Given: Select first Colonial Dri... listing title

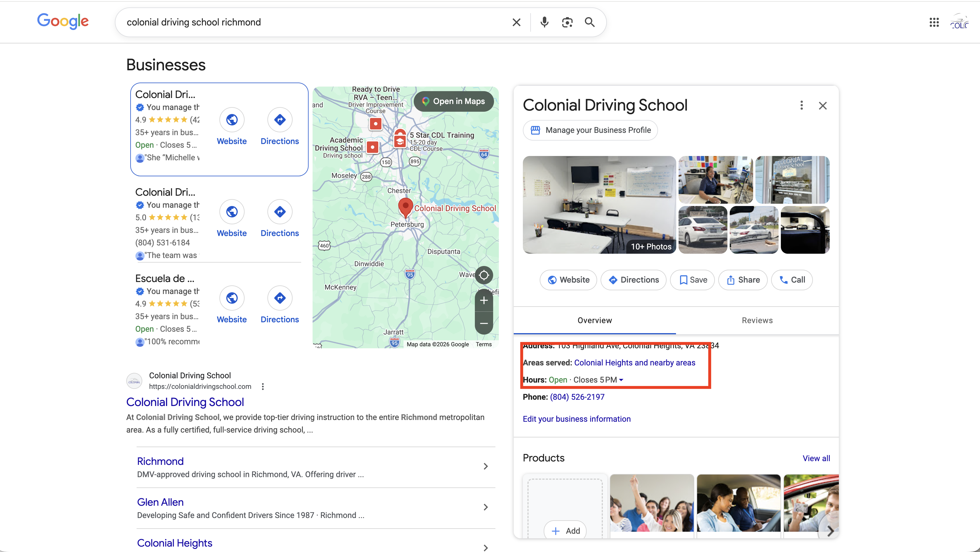Looking at the screenshot, I should [165, 95].
